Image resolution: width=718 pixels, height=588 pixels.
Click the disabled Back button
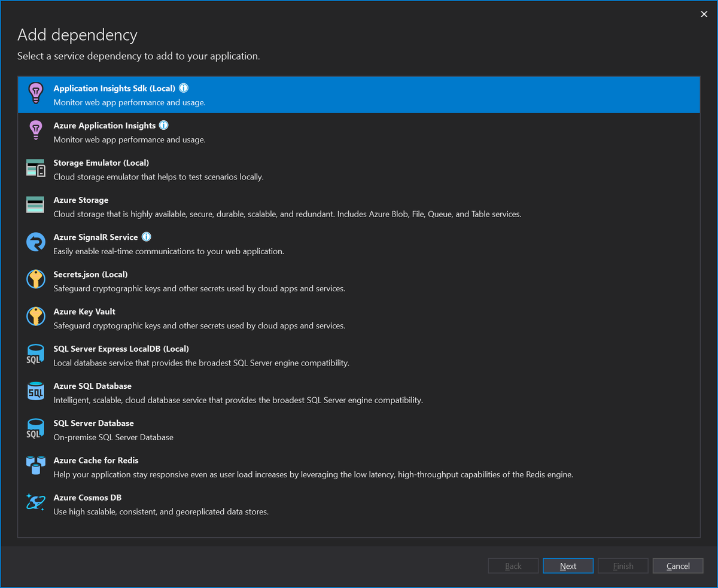[513, 566]
